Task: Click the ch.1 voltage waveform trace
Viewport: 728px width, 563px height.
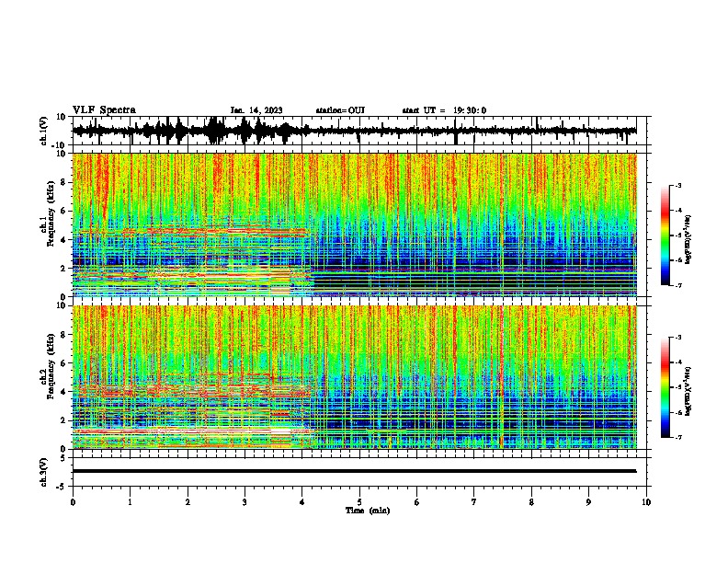Action: click(x=354, y=131)
